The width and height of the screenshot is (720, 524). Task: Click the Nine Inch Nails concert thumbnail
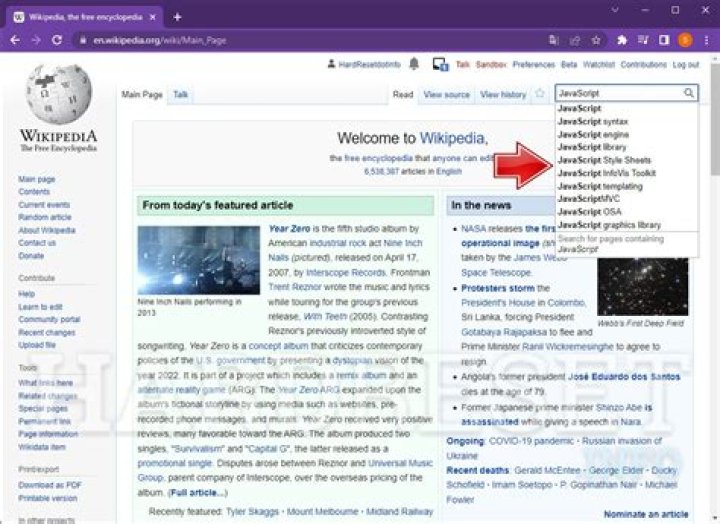pyautogui.click(x=198, y=260)
